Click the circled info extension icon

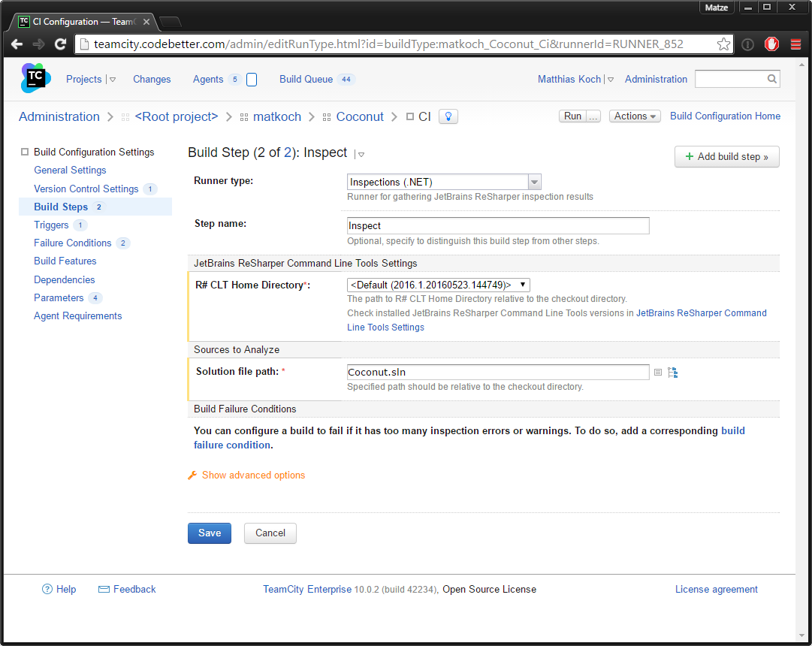pos(748,44)
